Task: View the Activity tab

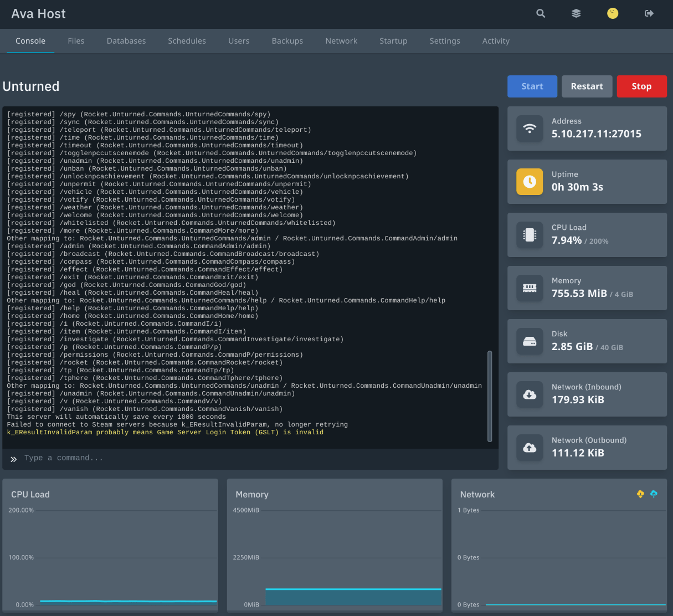Action: (x=496, y=41)
